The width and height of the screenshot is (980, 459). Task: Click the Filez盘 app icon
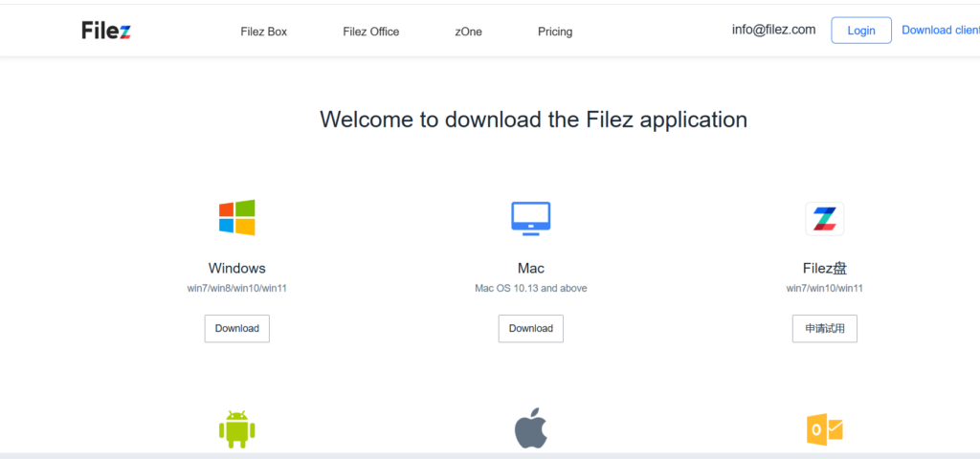tap(824, 219)
